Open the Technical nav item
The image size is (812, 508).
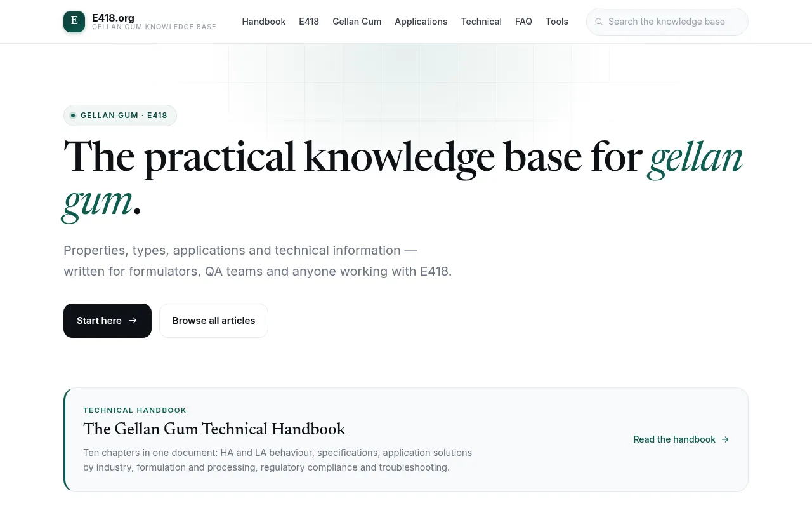point(481,22)
